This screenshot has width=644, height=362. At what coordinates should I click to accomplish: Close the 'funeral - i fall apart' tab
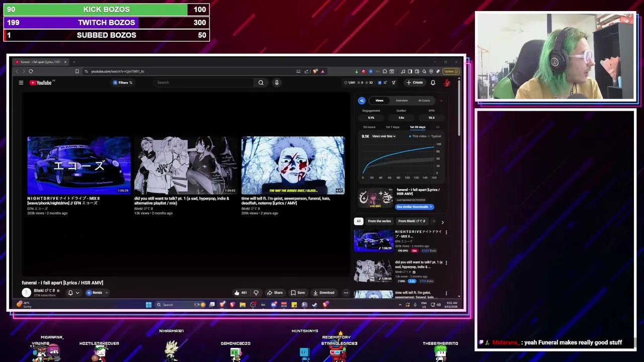[x=64, y=62]
